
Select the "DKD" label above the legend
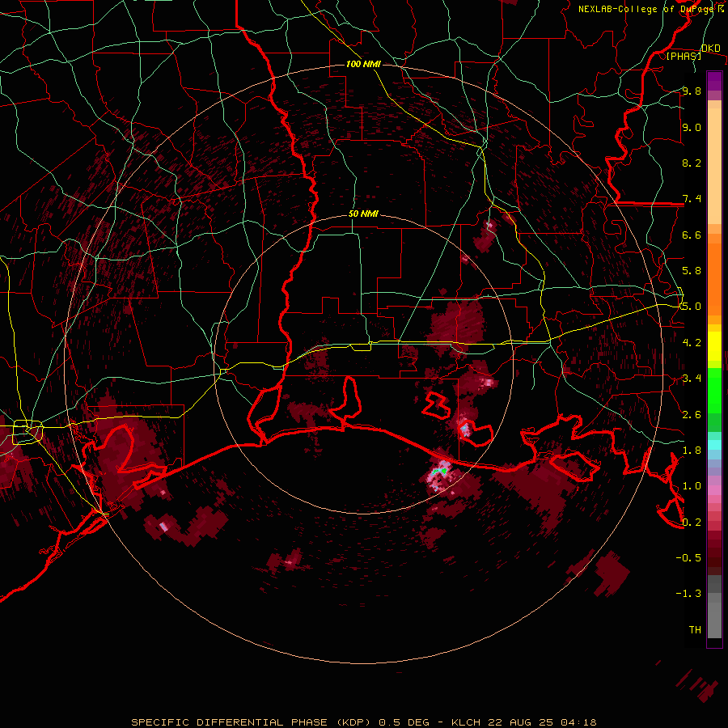710,49
